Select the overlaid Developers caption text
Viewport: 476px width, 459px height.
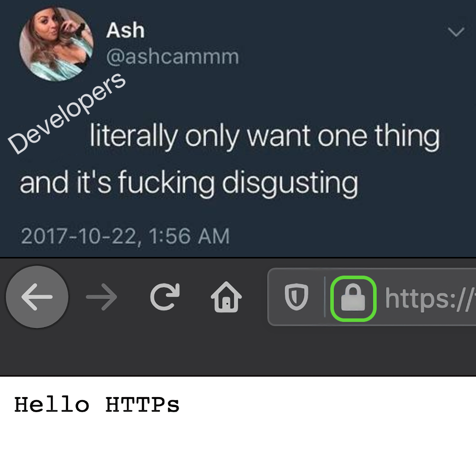pos(66,113)
